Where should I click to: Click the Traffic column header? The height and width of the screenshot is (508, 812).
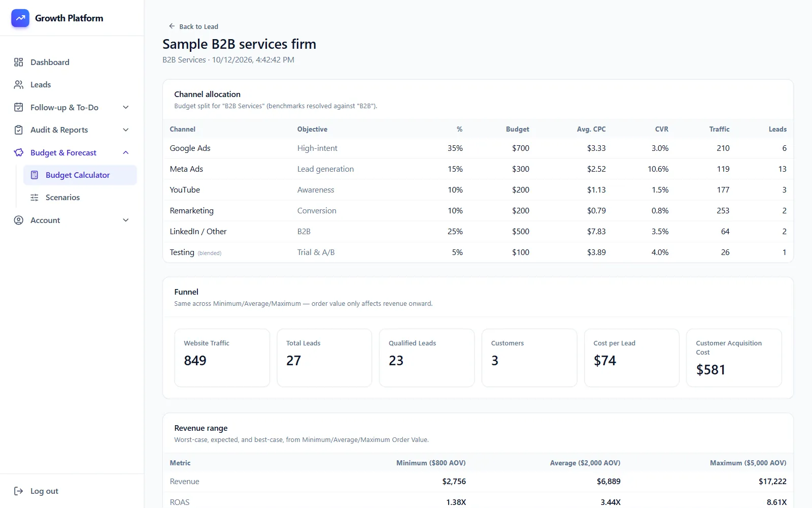click(x=719, y=129)
